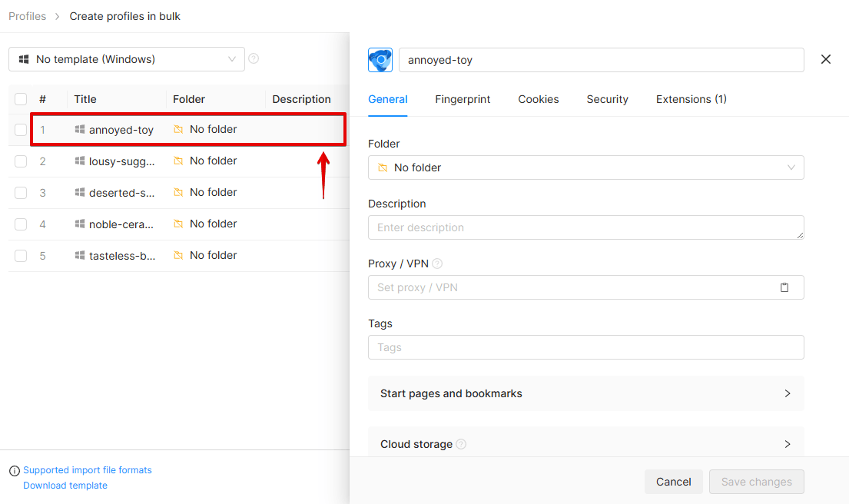Select the deserted-s... profile title
The image size is (849, 504).
122,193
